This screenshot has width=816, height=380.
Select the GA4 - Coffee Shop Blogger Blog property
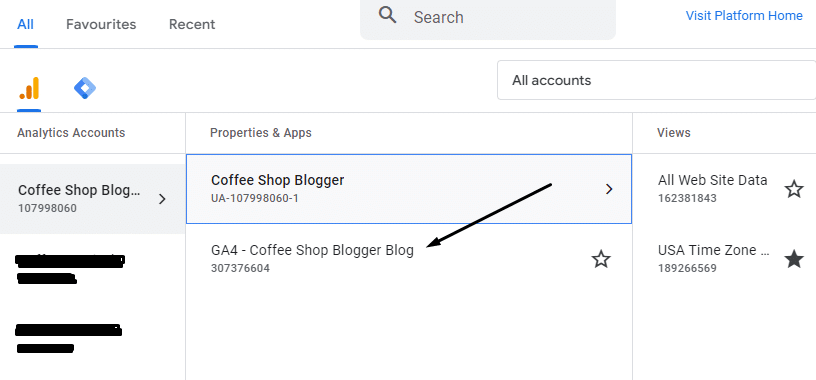pyautogui.click(x=409, y=259)
